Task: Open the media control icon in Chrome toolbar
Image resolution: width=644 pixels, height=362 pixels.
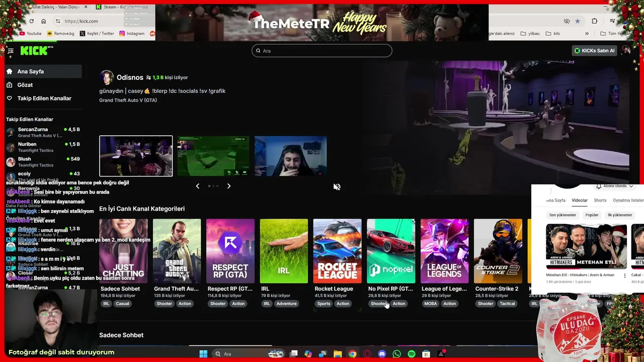Action: coord(612,21)
